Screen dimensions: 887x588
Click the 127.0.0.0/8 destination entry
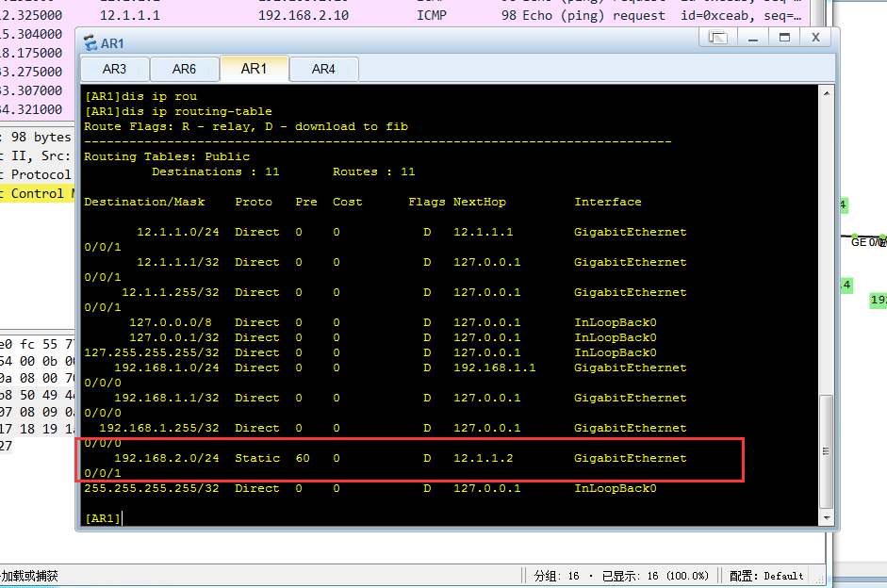point(171,322)
